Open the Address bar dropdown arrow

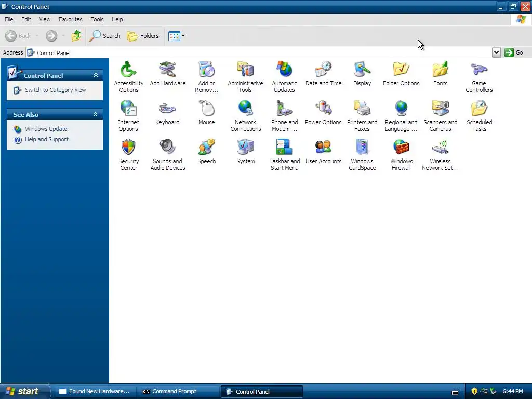coord(496,52)
